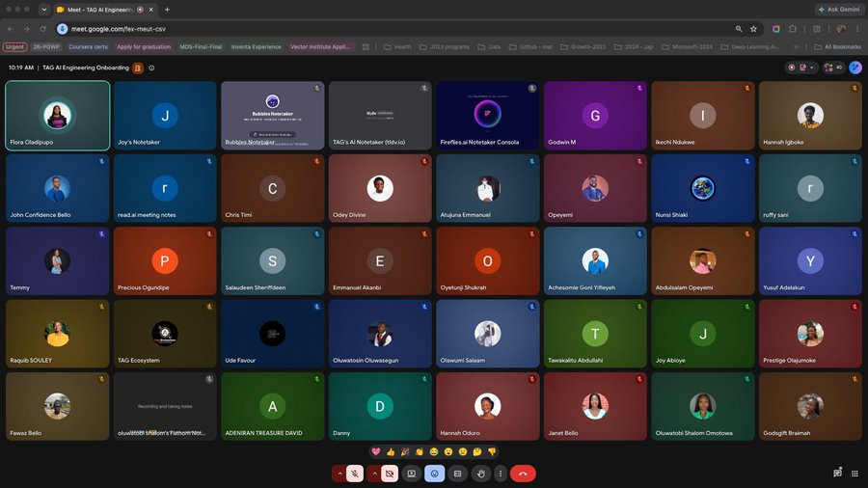Send the clapping hands reaction
This screenshot has width=868, height=488.
(x=420, y=452)
